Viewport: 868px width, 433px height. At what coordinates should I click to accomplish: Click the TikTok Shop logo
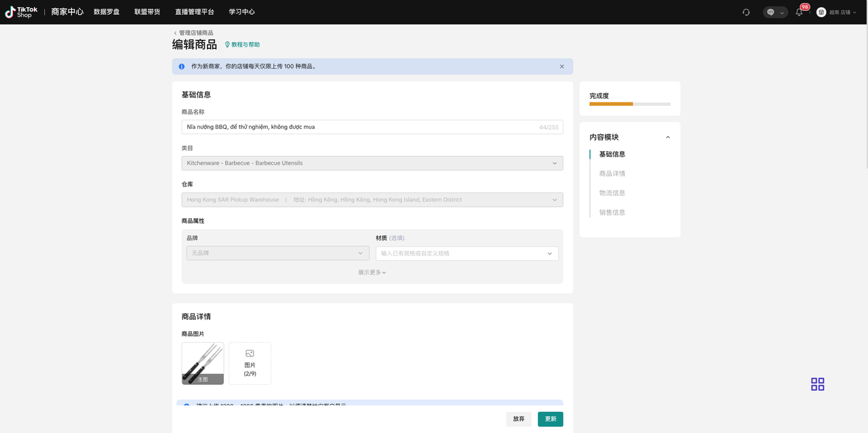(x=22, y=12)
